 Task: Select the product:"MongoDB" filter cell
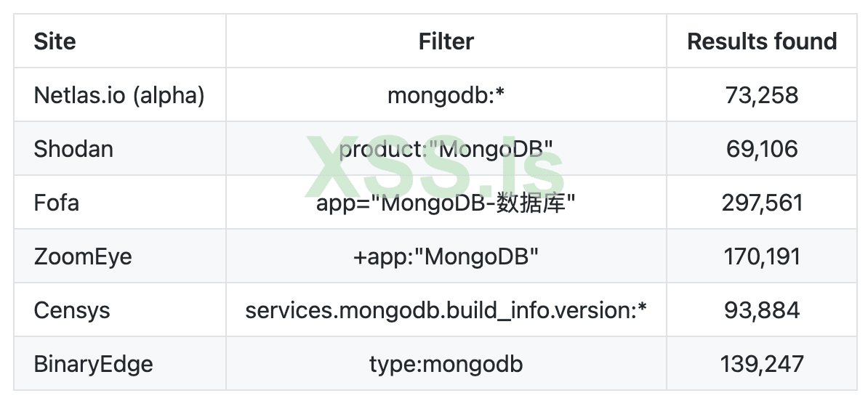(x=446, y=149)
